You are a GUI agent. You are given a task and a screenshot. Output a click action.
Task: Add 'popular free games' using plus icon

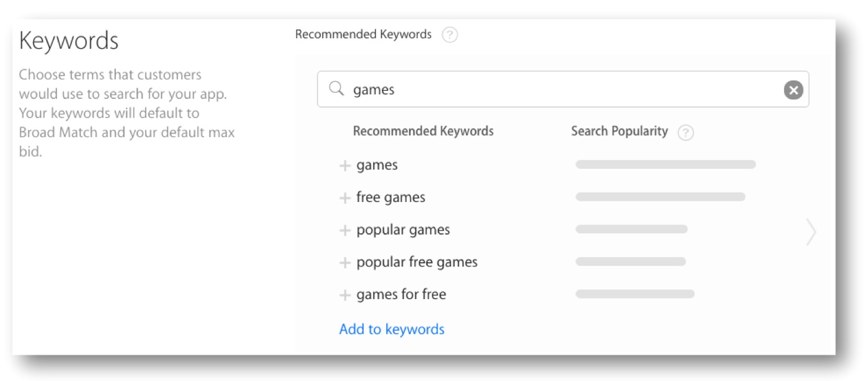(x=345, y=263)
